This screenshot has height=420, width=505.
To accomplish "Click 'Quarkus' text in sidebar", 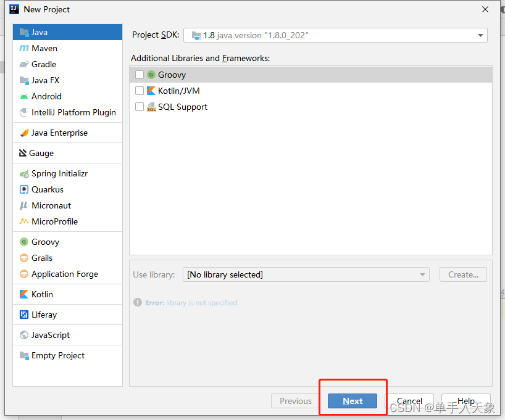I will pos(48,189).
